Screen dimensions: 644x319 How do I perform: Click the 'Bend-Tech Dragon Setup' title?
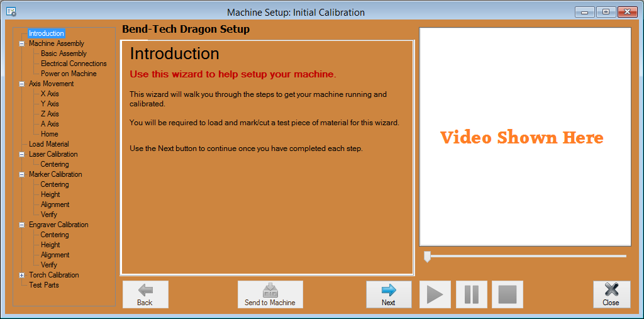pyautogui.click(x=186, y=30)
